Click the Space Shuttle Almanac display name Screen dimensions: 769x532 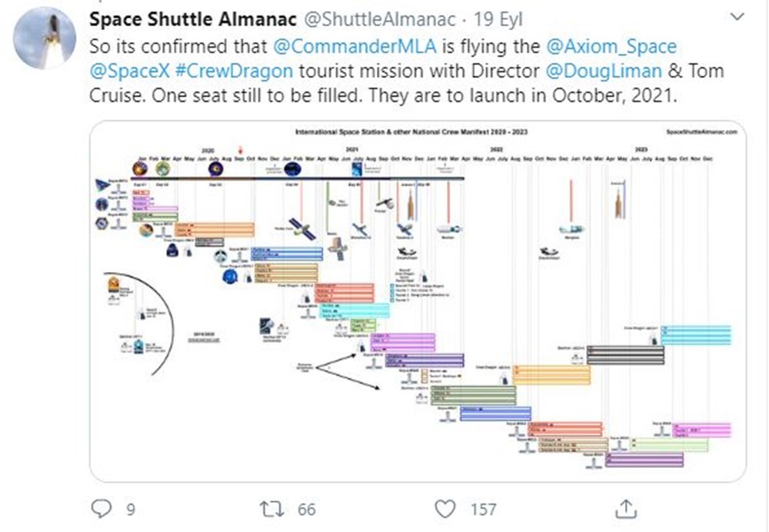(193, 20)
